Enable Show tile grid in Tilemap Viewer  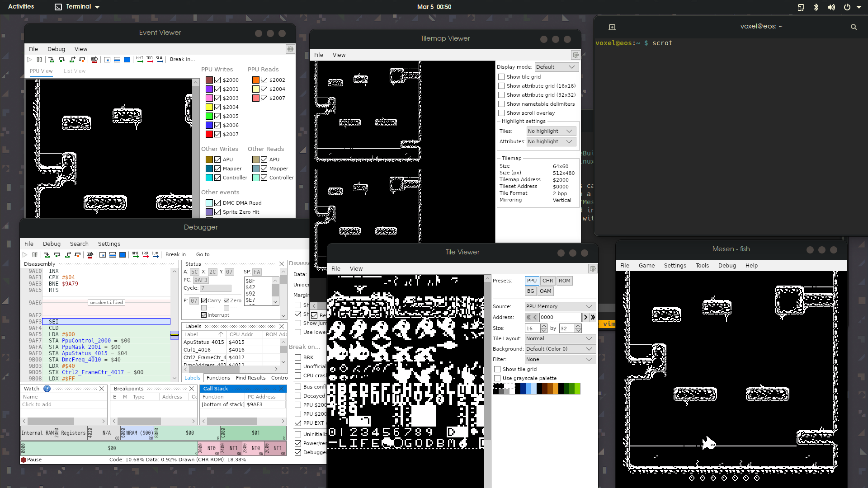point(501,77)
